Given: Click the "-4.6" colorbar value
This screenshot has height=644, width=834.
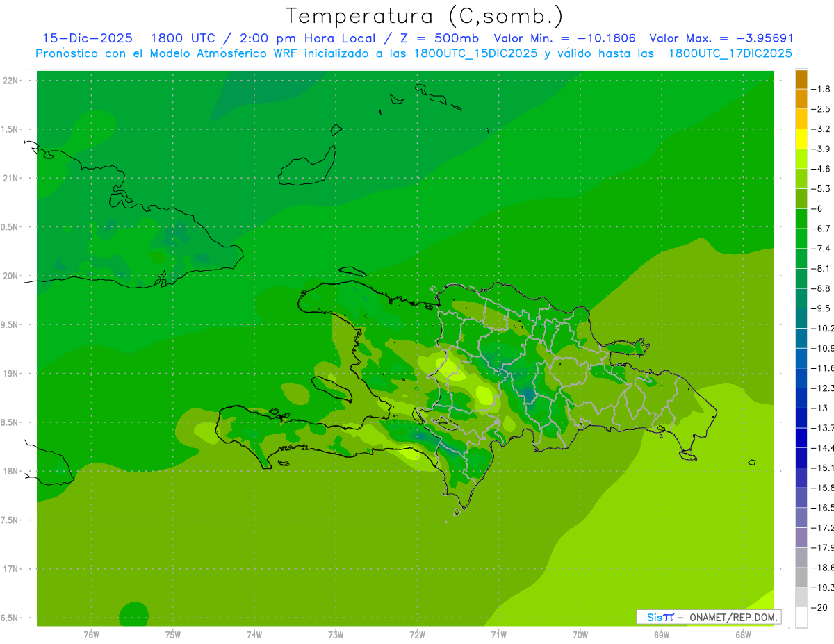Looking at the screenshot, I should coord(820,169).
